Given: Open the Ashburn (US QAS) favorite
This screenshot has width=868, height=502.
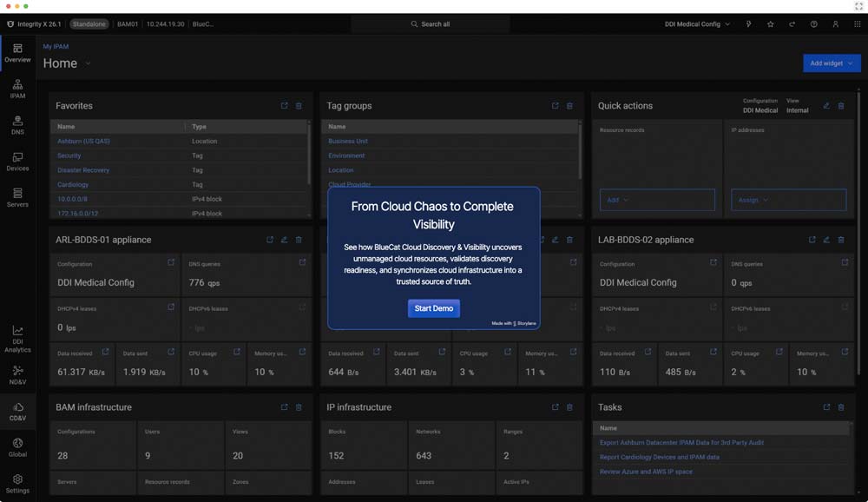Looking at the screenshot, I should 83,142.
